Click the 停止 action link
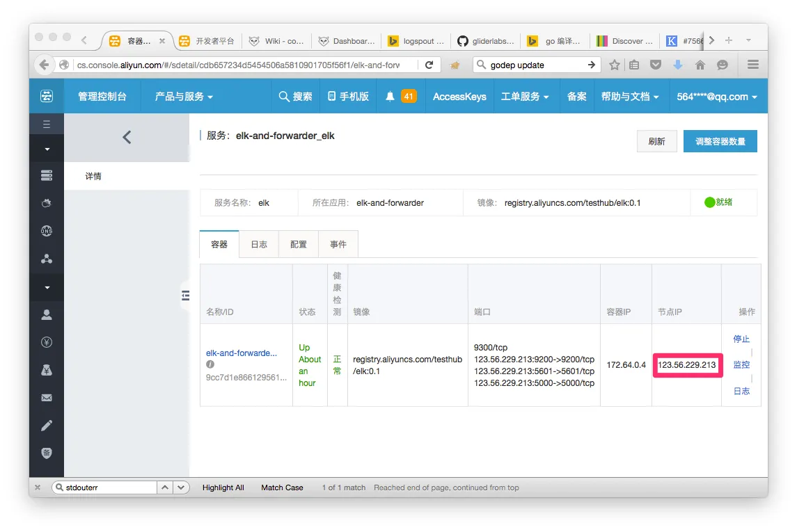This screenshot has height=532, width=797. [x=741, y=339]
